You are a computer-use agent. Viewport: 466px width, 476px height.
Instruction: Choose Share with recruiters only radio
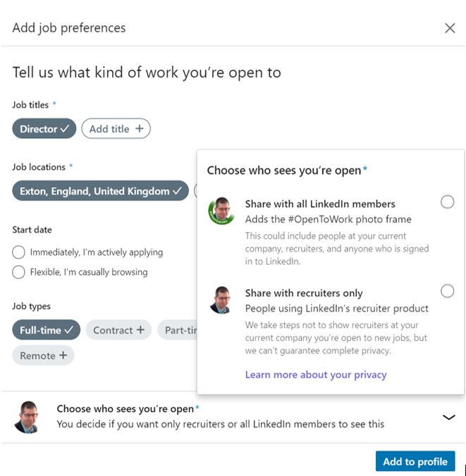(447, 291)
